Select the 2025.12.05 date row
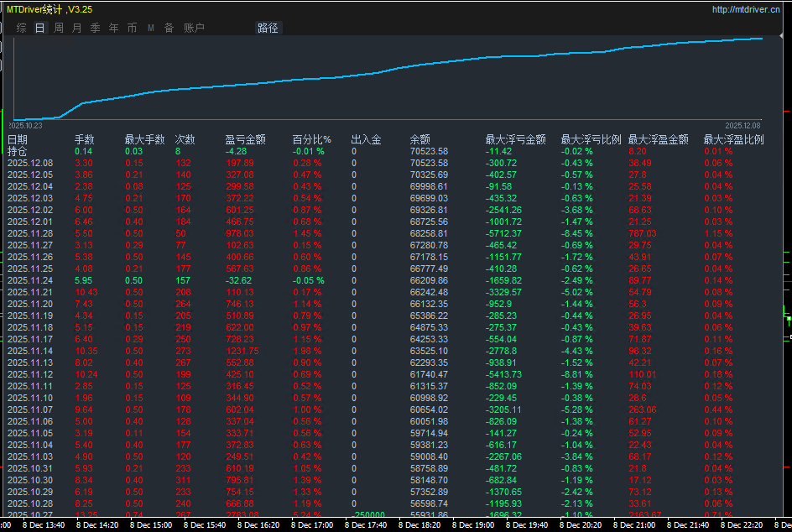Image resolution: width=792 pixels, height=532 pixels. pyautogui.click(x=30, y=175)
